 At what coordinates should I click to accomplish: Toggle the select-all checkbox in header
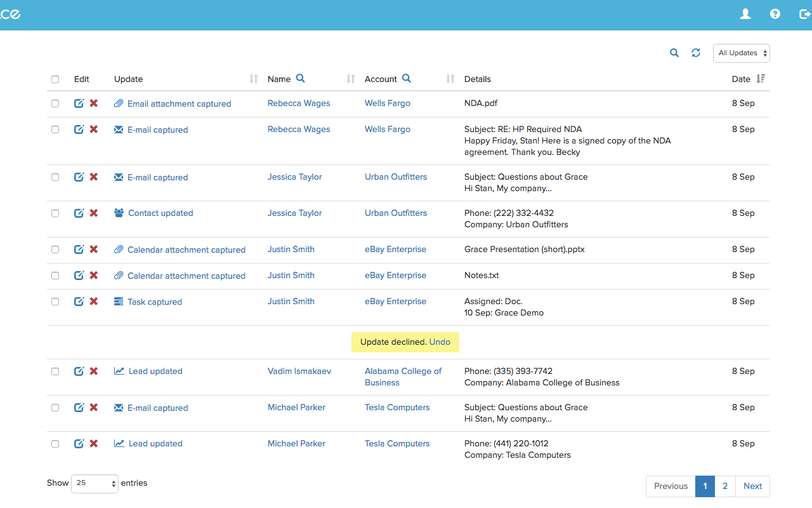[x=55, y=79]
